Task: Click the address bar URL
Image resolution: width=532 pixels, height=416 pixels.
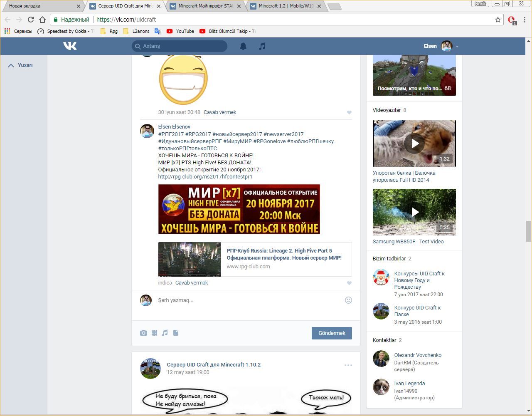Action: coord(126,20)
